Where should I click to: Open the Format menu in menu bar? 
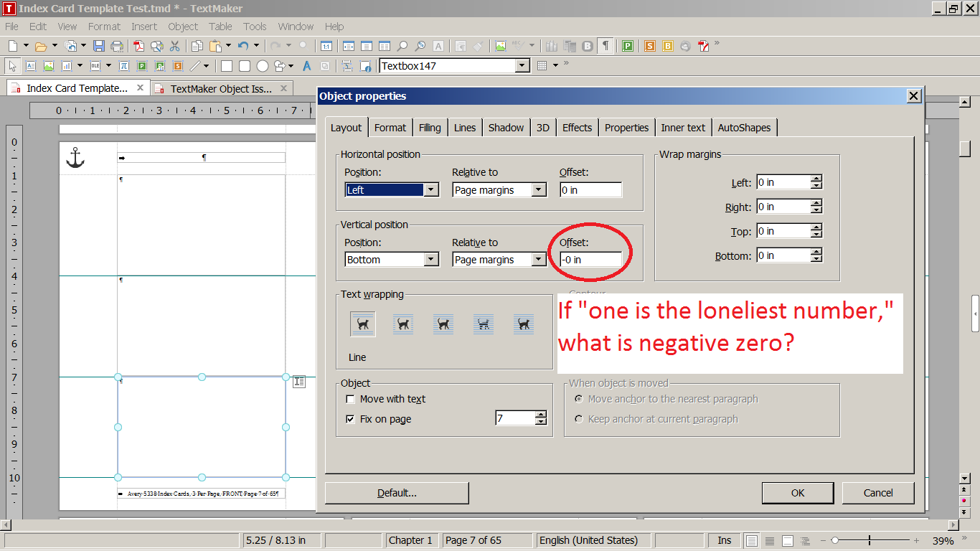coord(104,27)
